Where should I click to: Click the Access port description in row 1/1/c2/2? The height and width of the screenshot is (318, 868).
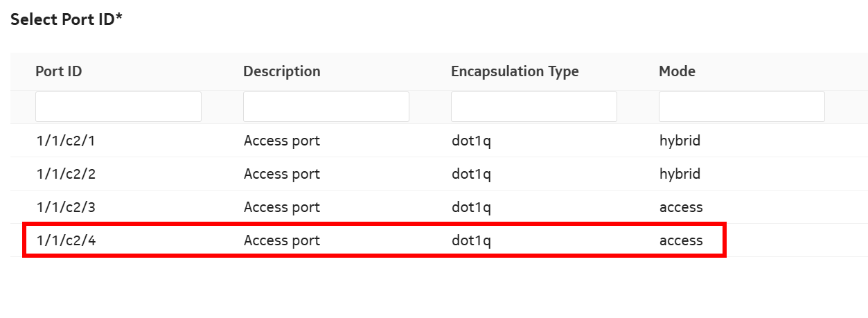click(x=282, y=174)
